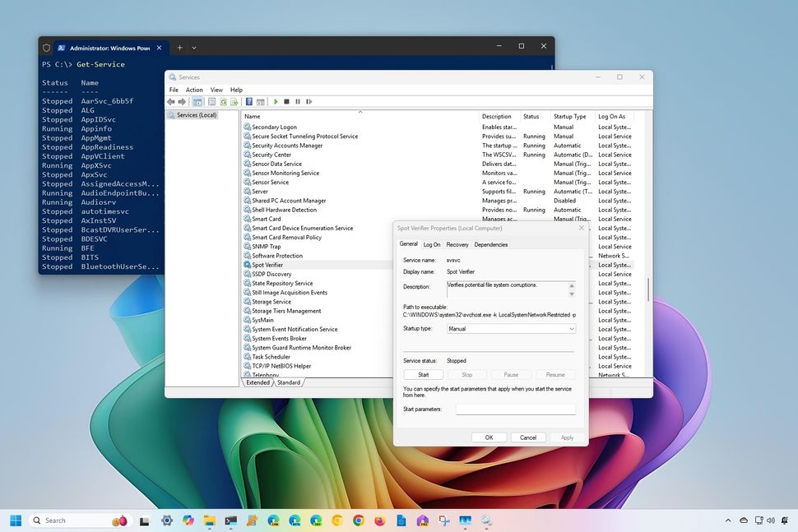Stop the selected service via toolbar square icon
Image resolution: width=798 pixels, height=532 pixels.
[x=285, y=101]
